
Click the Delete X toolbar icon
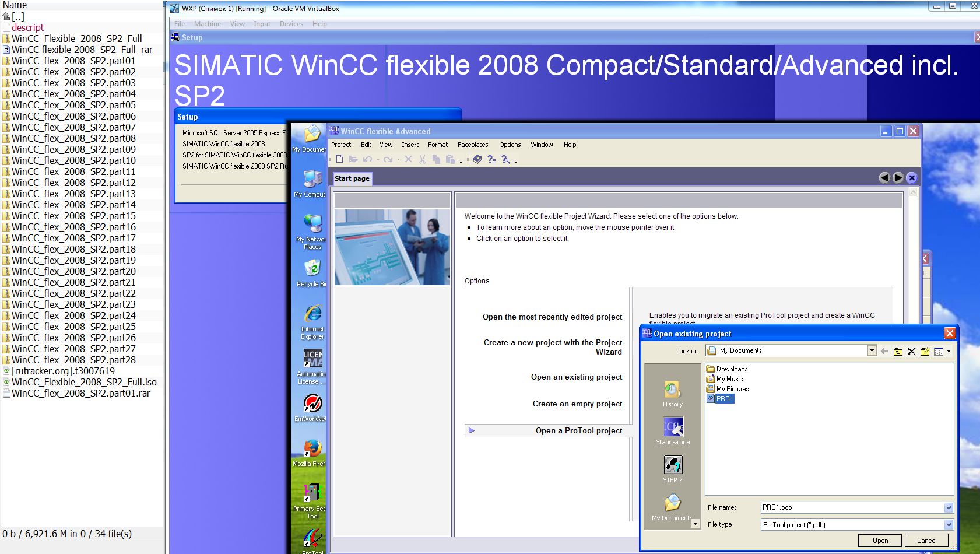click(x=408, y=159)
